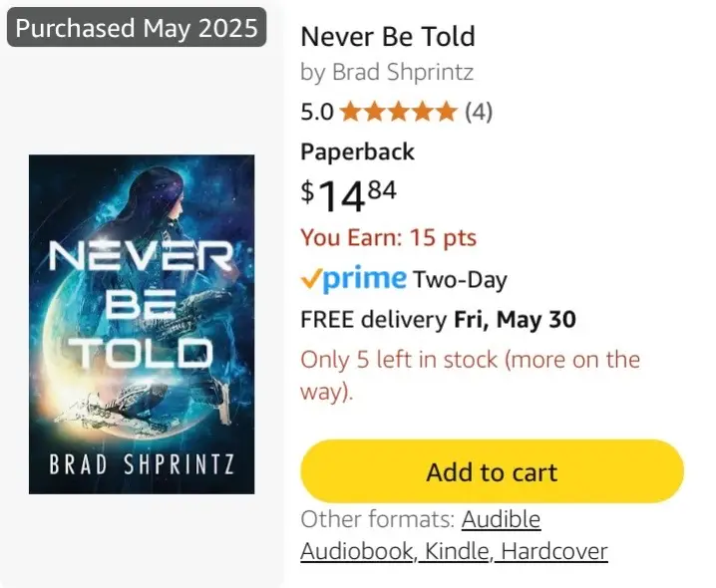
Task: Open the Never Be Told book cover thumbnail
Action: 142,324
